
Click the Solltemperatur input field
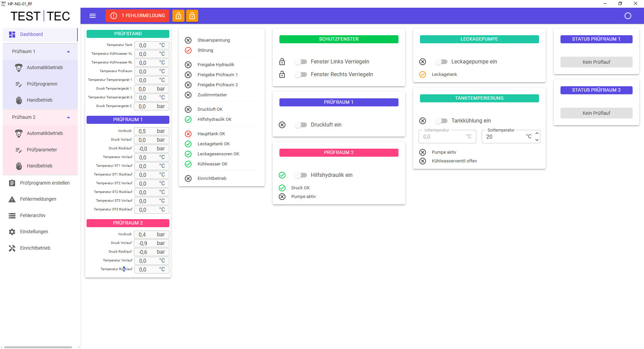[505, 137]
